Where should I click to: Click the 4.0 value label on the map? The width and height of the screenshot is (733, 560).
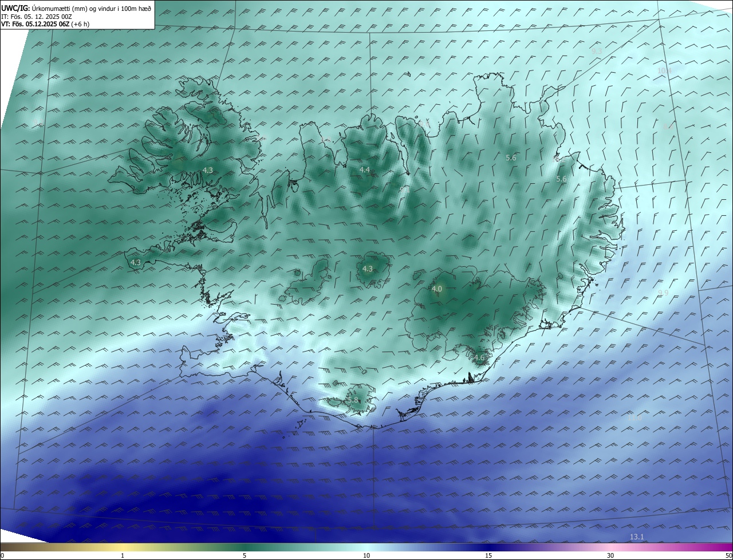(437, 289)
